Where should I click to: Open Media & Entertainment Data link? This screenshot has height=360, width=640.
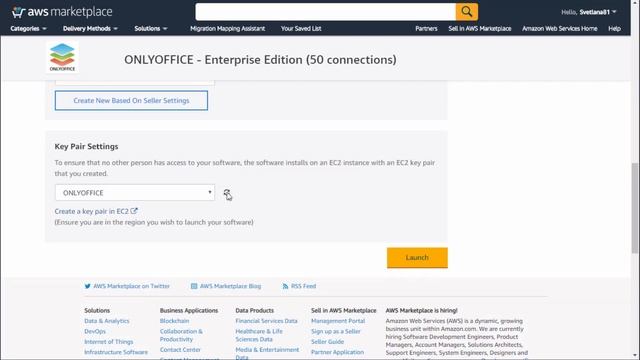click(267, 353)
